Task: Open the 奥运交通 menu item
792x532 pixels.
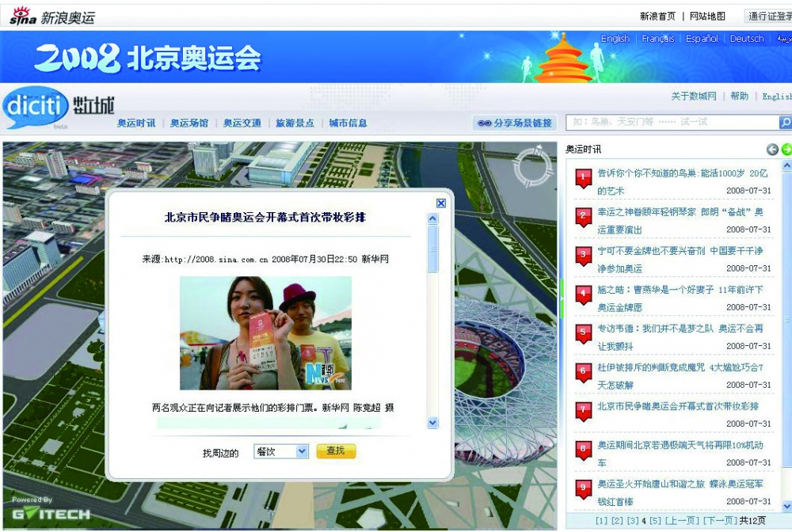Action: pos(242,123)
